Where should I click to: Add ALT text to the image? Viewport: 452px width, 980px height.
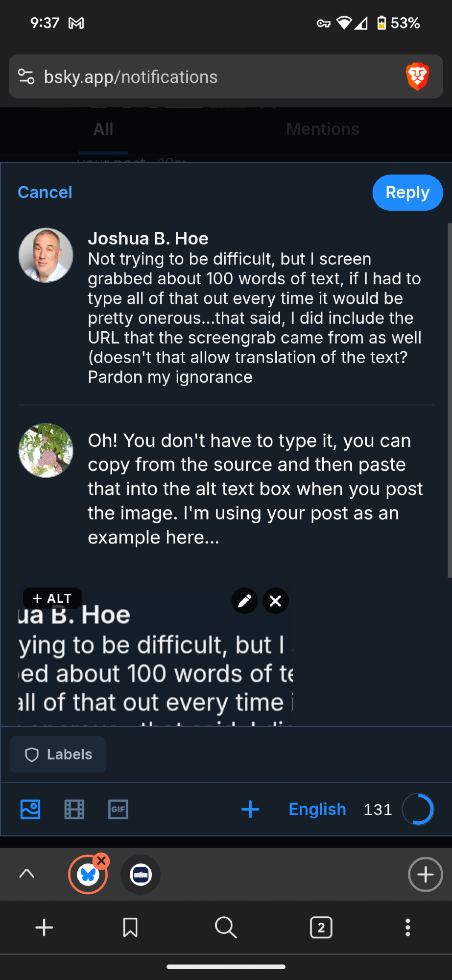point(52,598)
